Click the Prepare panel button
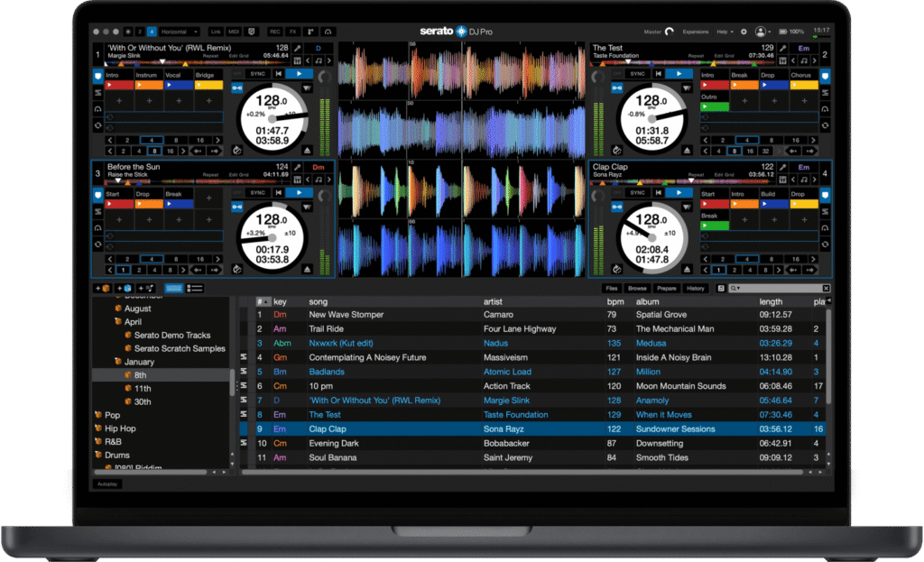Viewport: 924px width, 562px height. (668, 288)
